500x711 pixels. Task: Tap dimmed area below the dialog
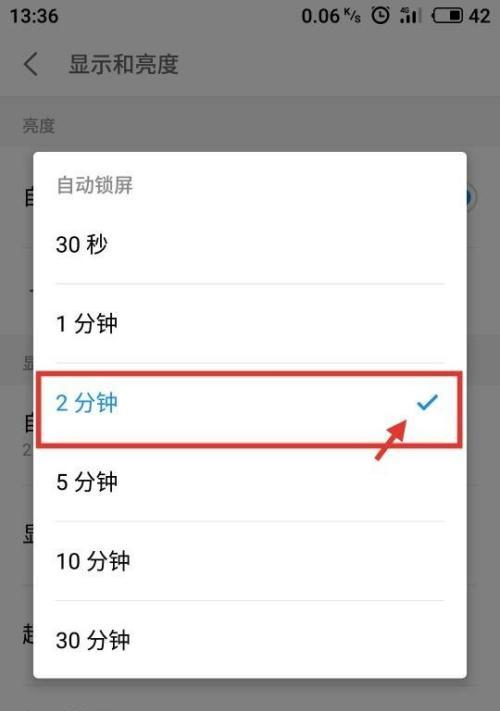250,695
